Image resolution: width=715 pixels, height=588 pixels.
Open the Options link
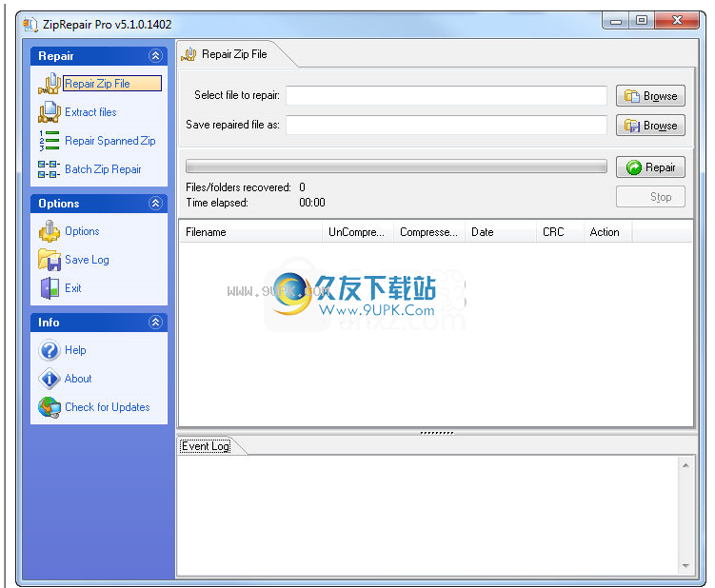[x=82, y=231]
